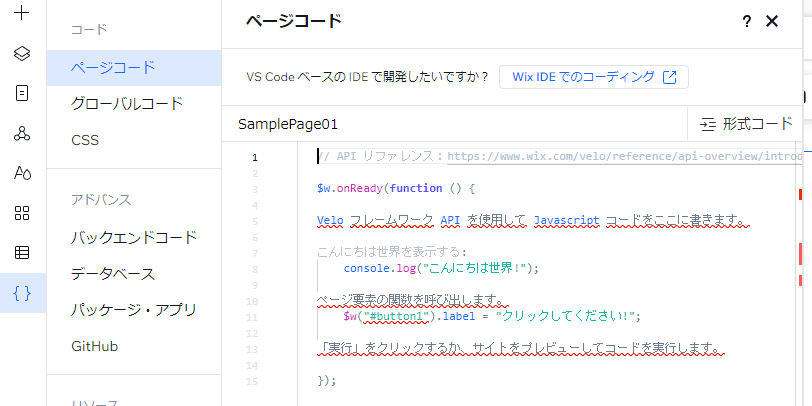The image size is (812, 406).
Task: Open the API reference URL in line 1
Action: (x=625, y=157)
